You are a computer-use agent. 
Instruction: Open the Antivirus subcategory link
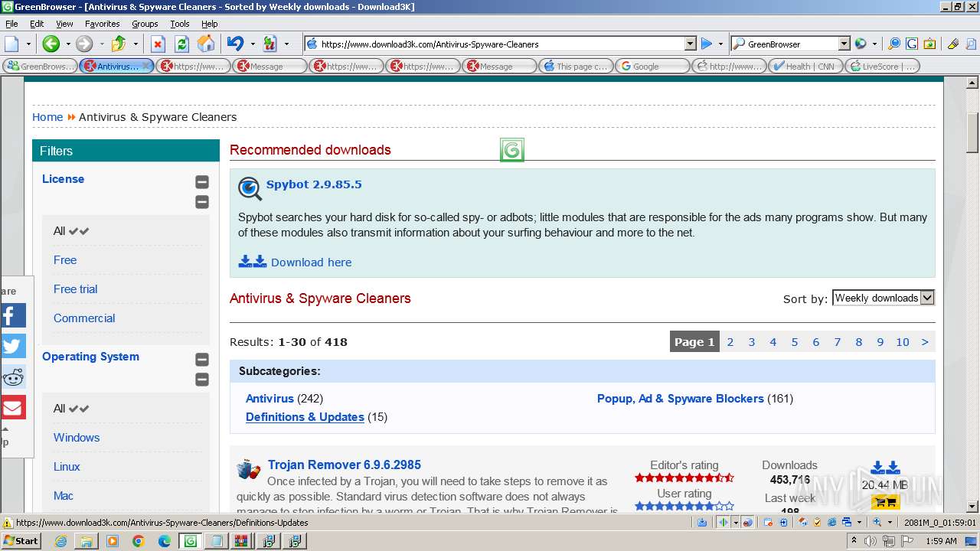tap(269, 399)
